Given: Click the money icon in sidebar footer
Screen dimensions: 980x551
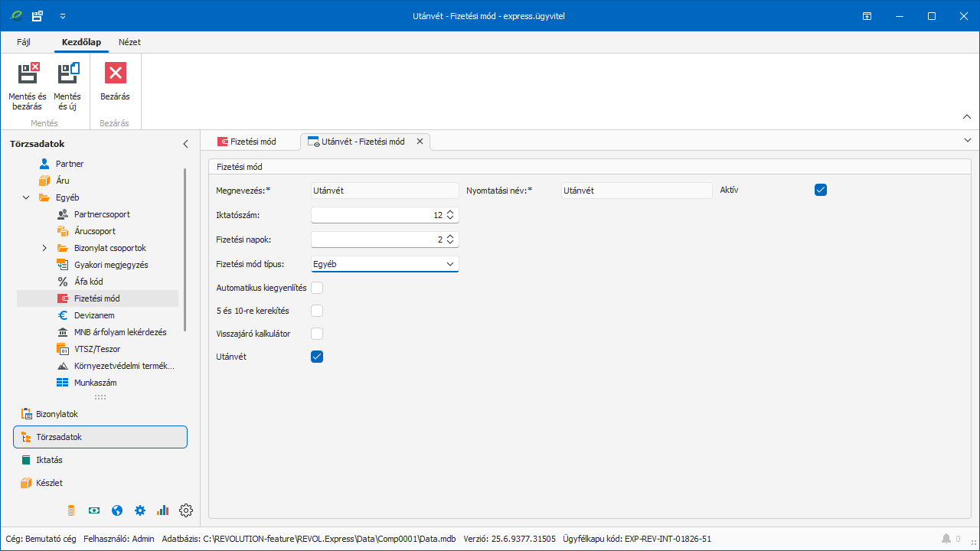Looking at the screenshot, I should [94, 510].
